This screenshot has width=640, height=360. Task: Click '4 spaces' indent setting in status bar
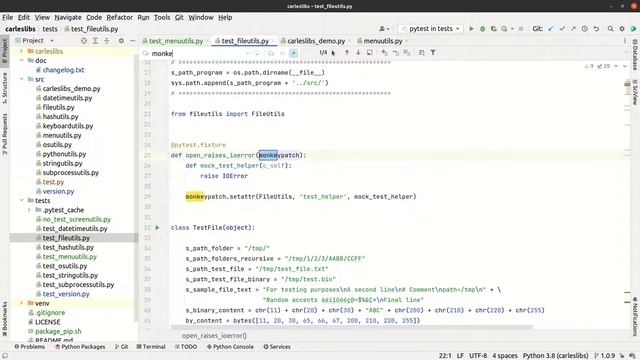click(504, 356)
